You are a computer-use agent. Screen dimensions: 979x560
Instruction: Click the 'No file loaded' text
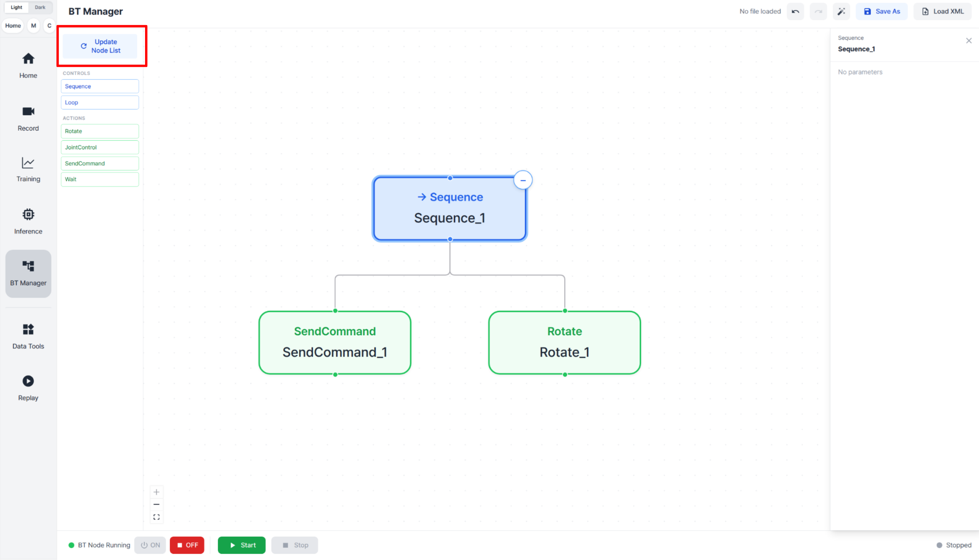point(760,11)
